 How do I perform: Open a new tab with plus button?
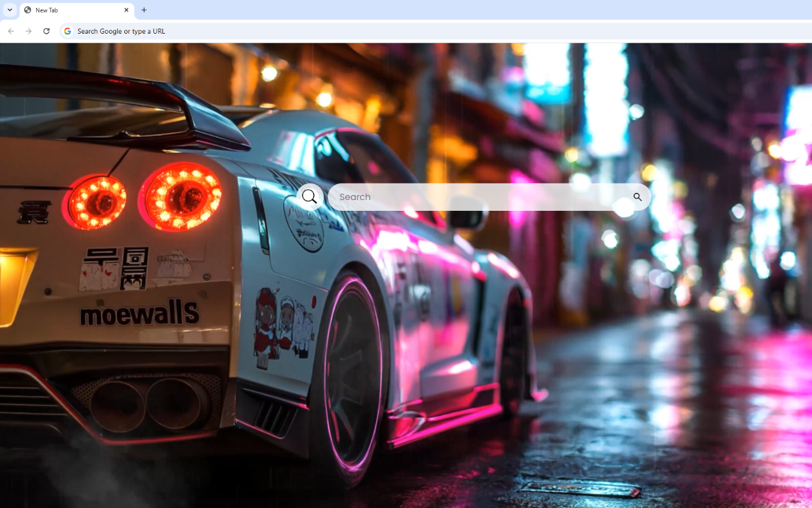tap(144, 10)
